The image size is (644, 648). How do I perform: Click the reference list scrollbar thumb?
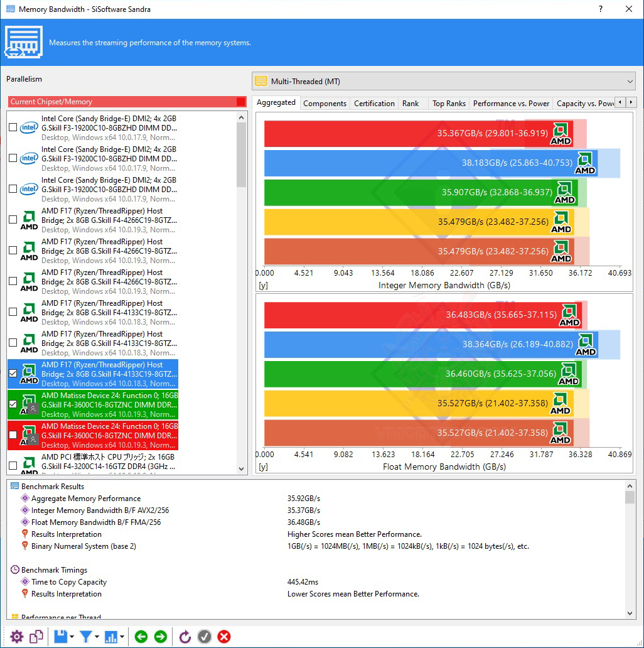(x=242, y=155)
